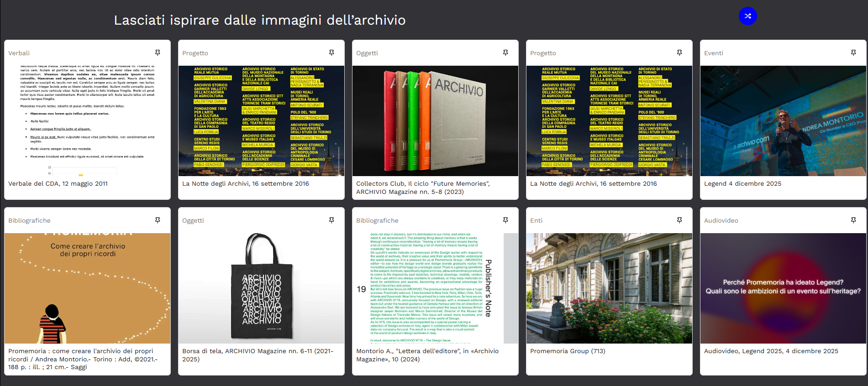Click the 'Lasciati ispirare dalle immagini dell'archivio' heading
This screenshot has width=868, height=386.
(x=260, y=20)
